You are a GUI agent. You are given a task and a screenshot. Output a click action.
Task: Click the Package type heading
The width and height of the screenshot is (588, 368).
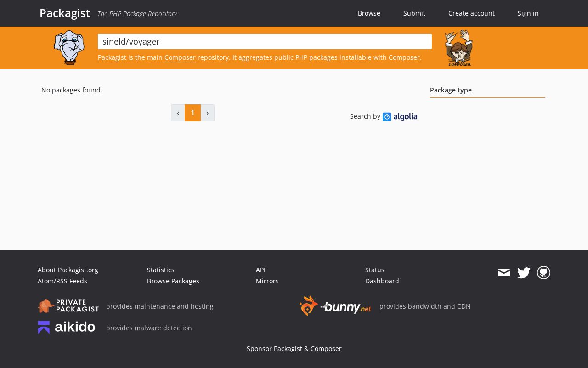coord(451,90)
